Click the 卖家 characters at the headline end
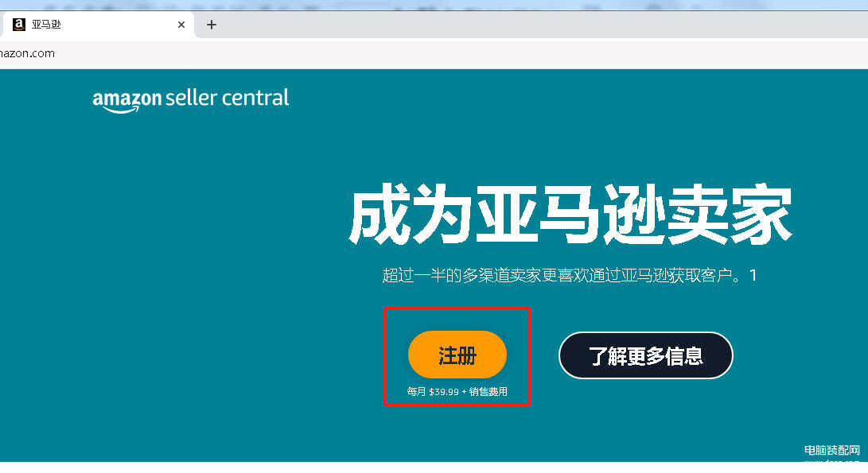This screenshot has height=473, width=868. (730, 215)
